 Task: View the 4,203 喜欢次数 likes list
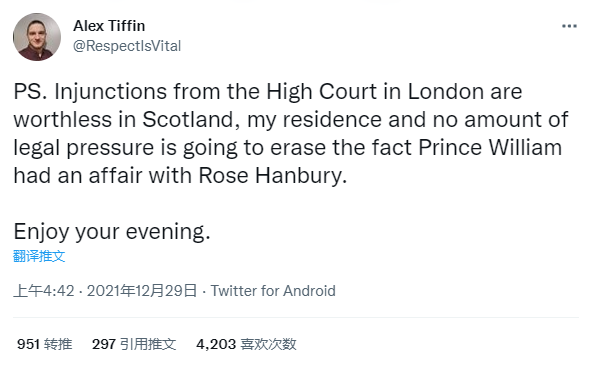point(246,344)
